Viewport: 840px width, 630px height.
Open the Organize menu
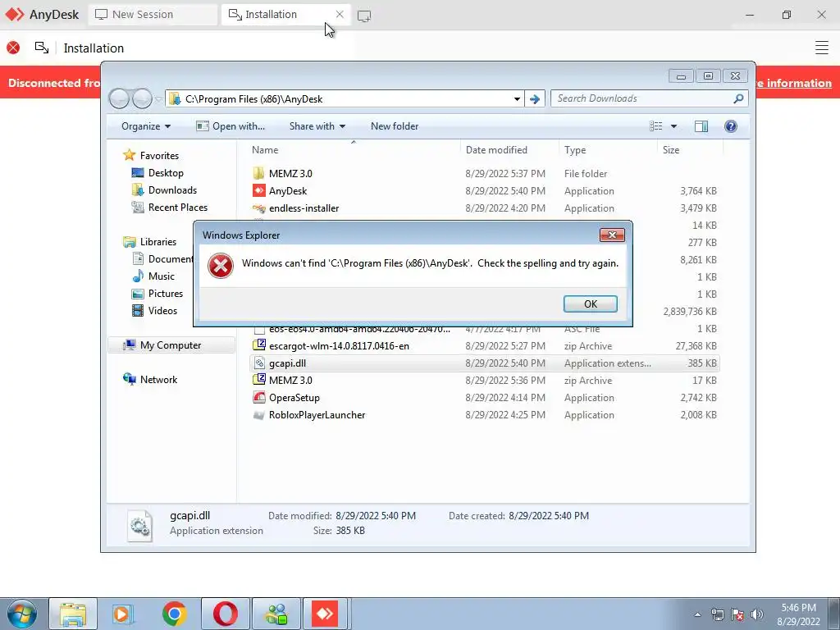(x=146, y=126)
